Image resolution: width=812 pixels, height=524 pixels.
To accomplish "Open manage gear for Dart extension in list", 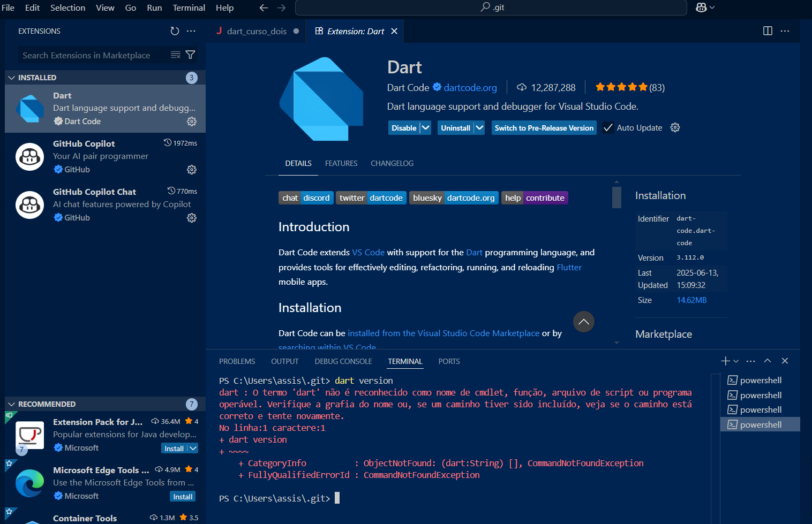I will click(191, 121).
